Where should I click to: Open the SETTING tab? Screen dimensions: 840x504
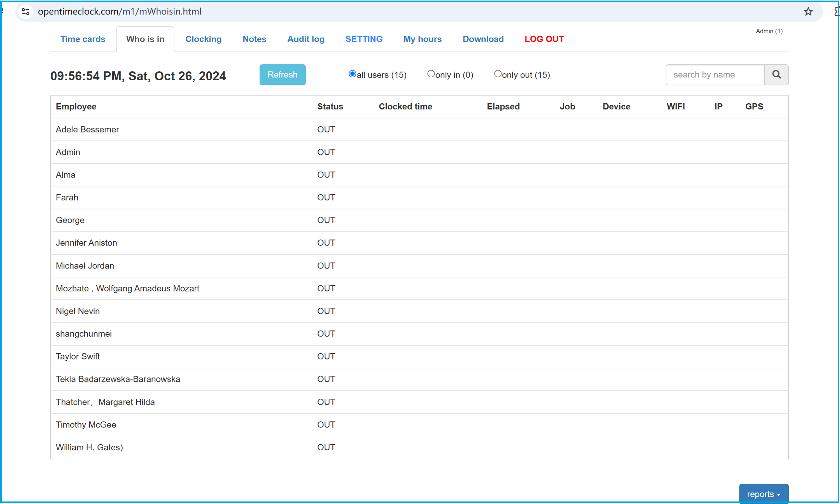[x=364, y=39]
